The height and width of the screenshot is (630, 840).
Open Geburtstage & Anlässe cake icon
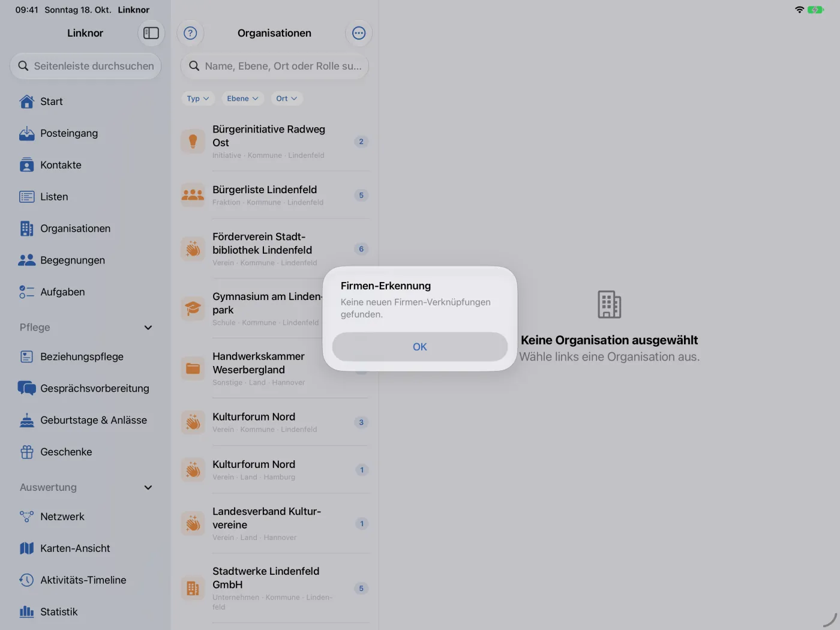pos(27,420)
